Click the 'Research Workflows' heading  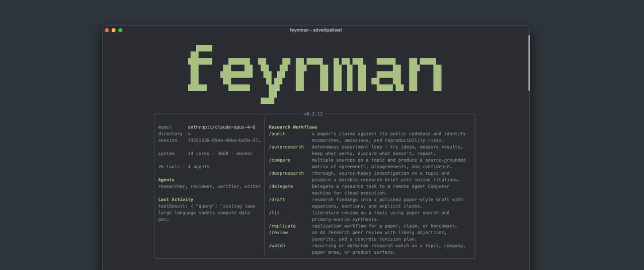293,127
